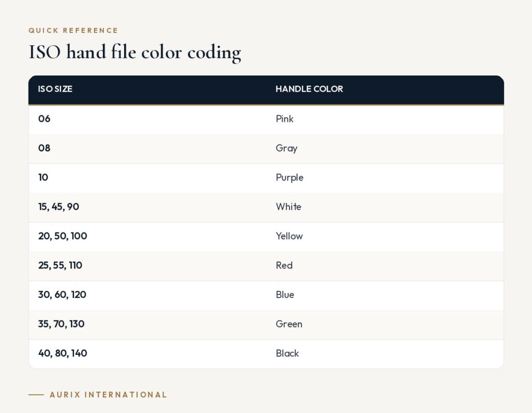Viewport: 532px width, 413px height.
Task: Select the 35, 70, 130 size cell
Action: (x=147, y=325)
